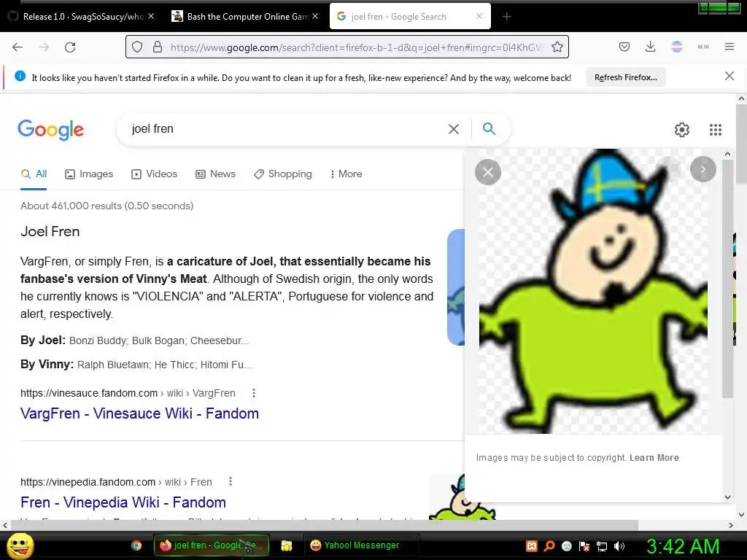Click the volume speaker tray icon
This screenshot has height=560, width=747.
[x=619, y=545]
